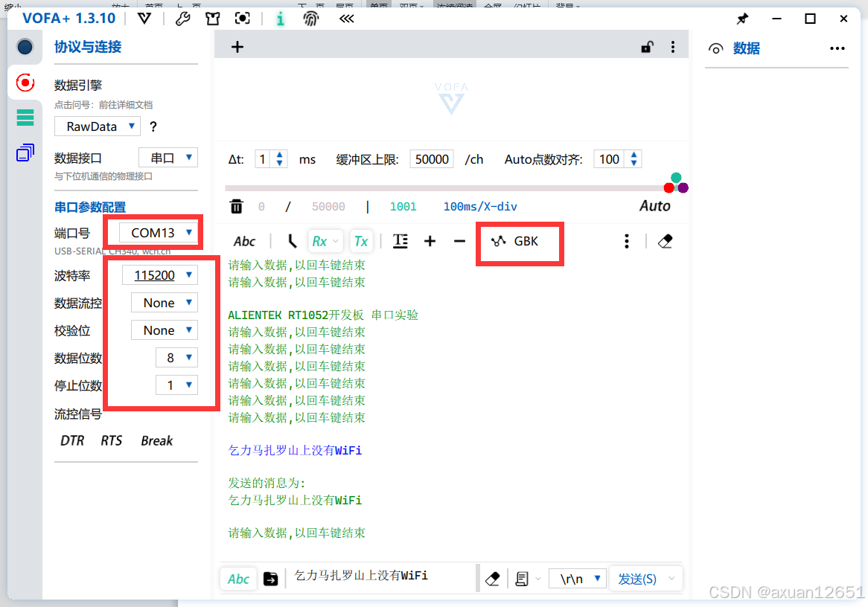Click the fingerprint icon in the top toolbar
The image size is (868, 607).
coord(313,19)
